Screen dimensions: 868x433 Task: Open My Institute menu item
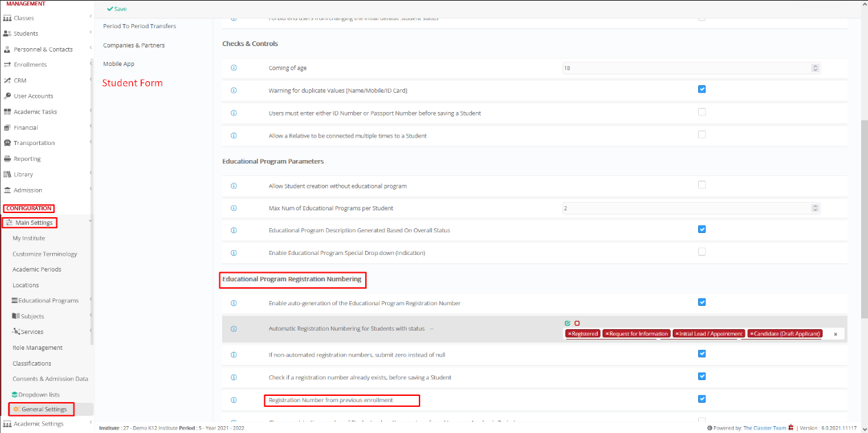pyautogui.click(x=29, y=238)
